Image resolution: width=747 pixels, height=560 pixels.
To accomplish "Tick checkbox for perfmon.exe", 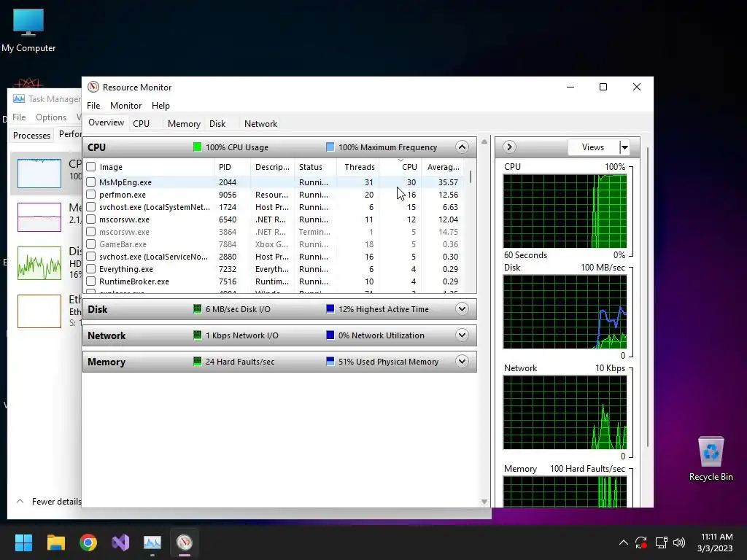I will coord(91,194).
